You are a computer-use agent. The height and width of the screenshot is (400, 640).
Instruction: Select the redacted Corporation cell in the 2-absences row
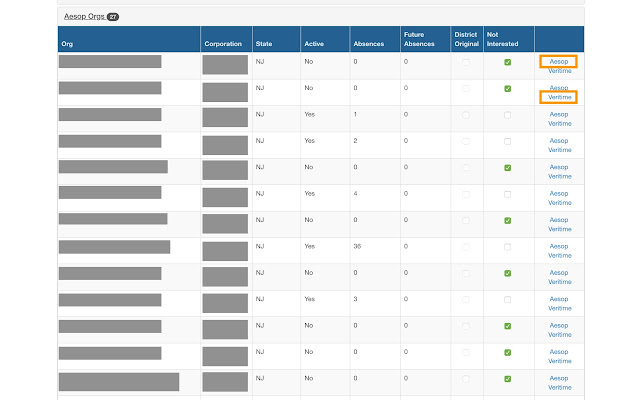point(225,145)
